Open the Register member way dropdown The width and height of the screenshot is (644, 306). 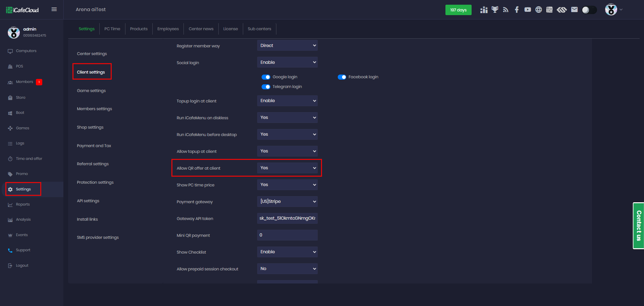pyautogui.click(x=287, y=46)
